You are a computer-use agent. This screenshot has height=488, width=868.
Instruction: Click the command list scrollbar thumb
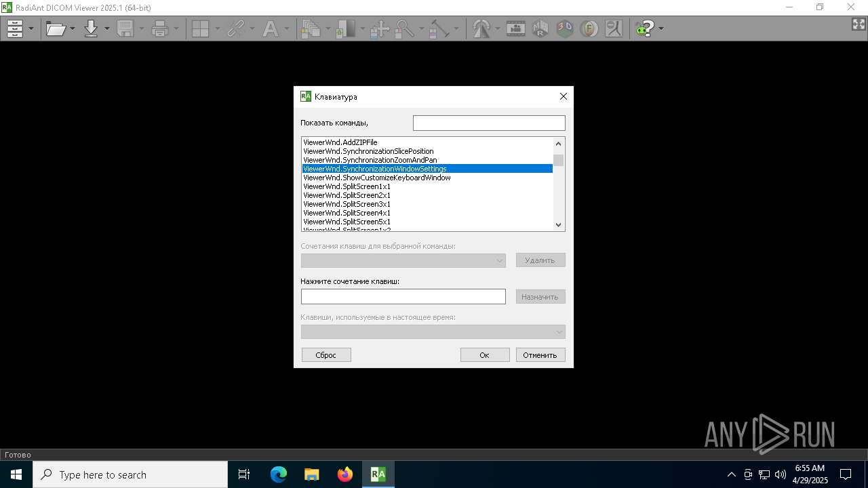point(559,160)
